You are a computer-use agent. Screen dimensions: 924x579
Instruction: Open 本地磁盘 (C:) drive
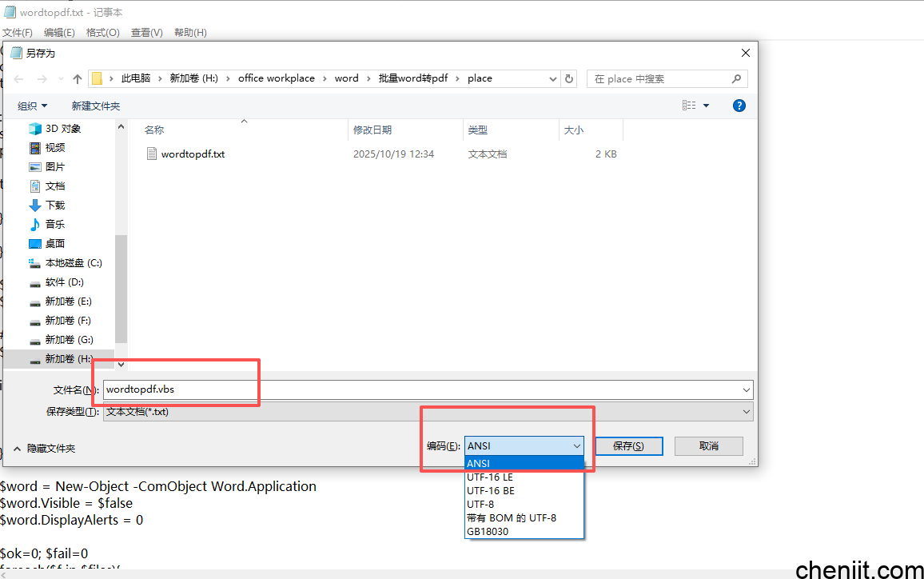[x=73, y=263]
